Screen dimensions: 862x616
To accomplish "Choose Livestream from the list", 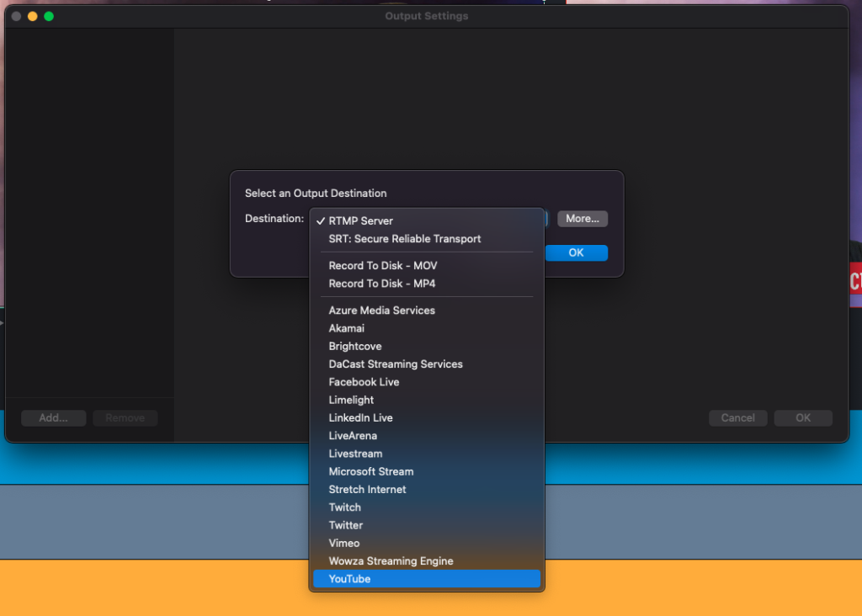I will click(x=427, y=454).
